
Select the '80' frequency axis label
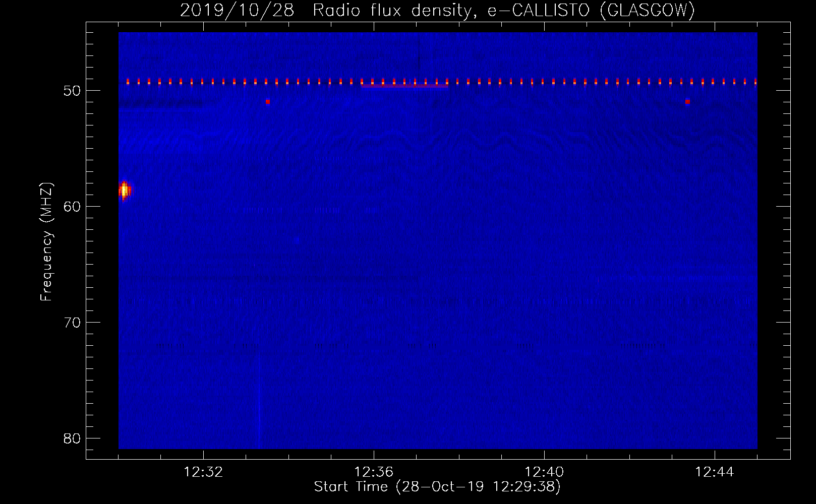[72, 438]
